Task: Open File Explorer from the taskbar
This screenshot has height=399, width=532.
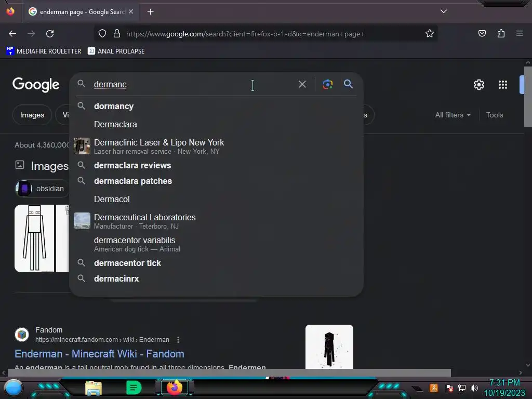Action: click(94, 388)
